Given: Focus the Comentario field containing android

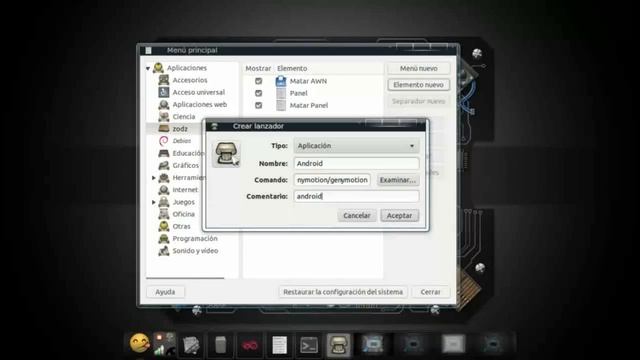Looking at the screenshot, I should tap(356, 196).
